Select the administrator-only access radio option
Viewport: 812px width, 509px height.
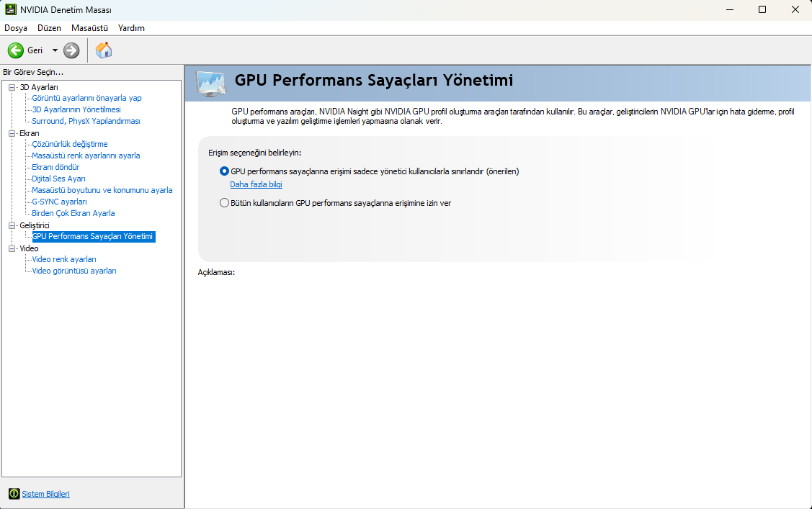pos(224,171)
